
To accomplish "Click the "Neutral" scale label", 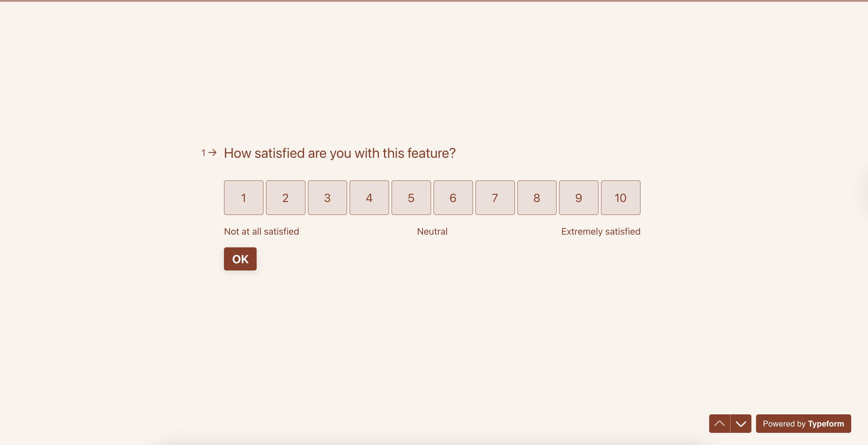I will [x=432, y=231].
